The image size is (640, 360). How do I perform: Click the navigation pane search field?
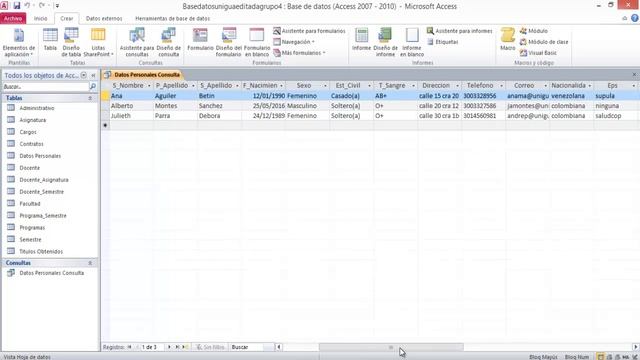[45, 87]
